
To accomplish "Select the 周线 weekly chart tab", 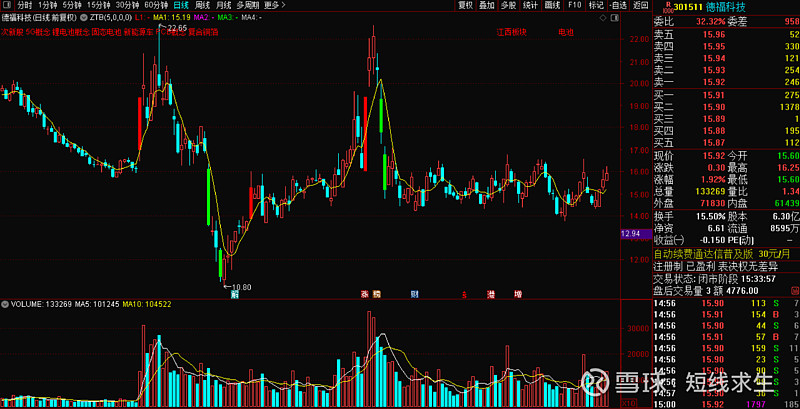I will pos(202,6).
